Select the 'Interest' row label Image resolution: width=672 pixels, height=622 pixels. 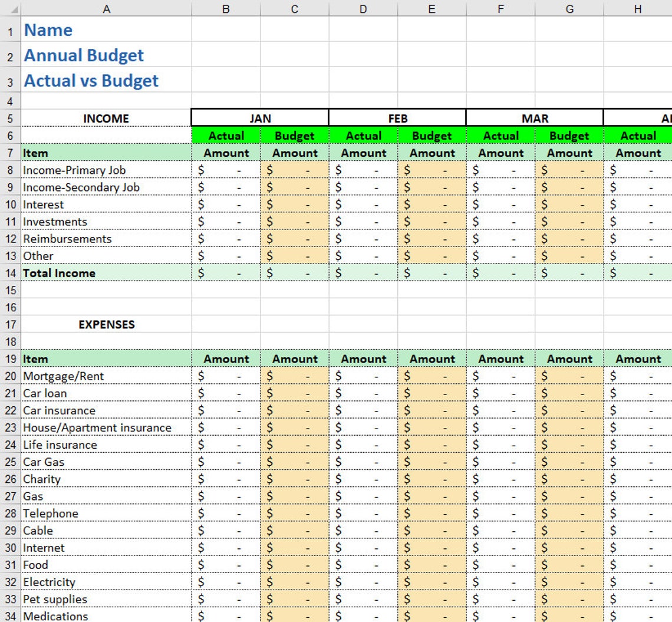click(x=106, y=204)
